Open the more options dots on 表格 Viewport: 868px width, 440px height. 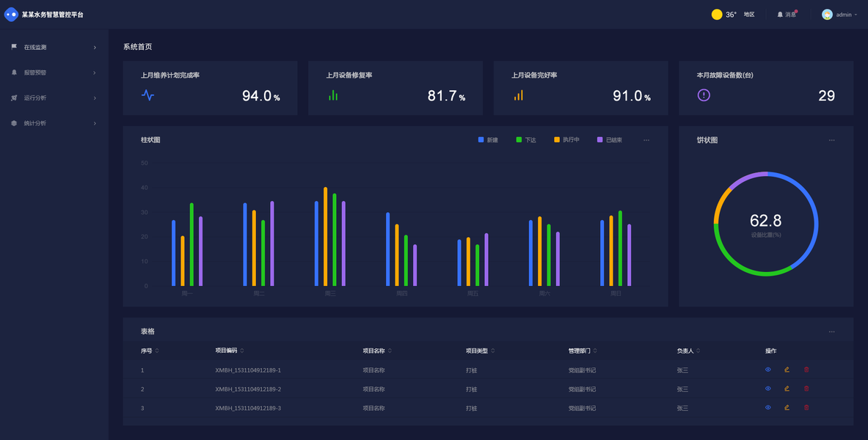[831, 332]
